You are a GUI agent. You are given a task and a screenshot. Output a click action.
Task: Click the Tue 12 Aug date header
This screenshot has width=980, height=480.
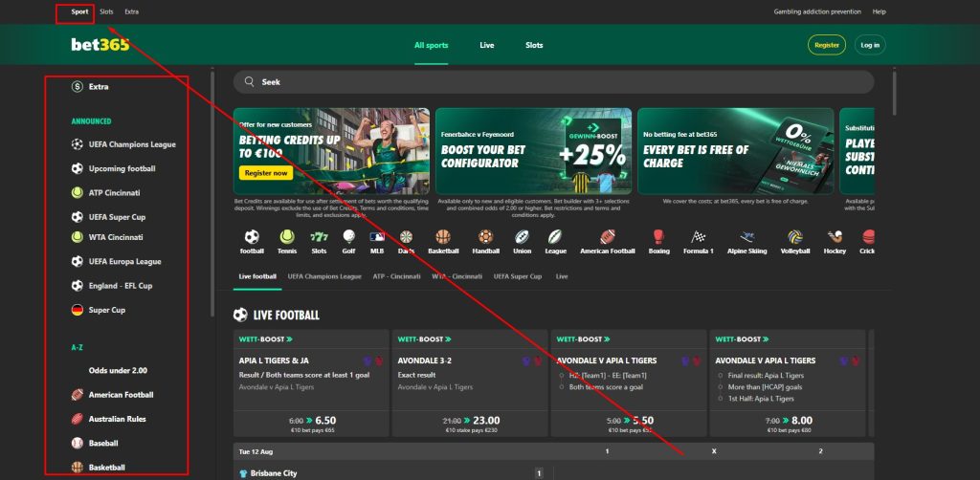point(256,451)
